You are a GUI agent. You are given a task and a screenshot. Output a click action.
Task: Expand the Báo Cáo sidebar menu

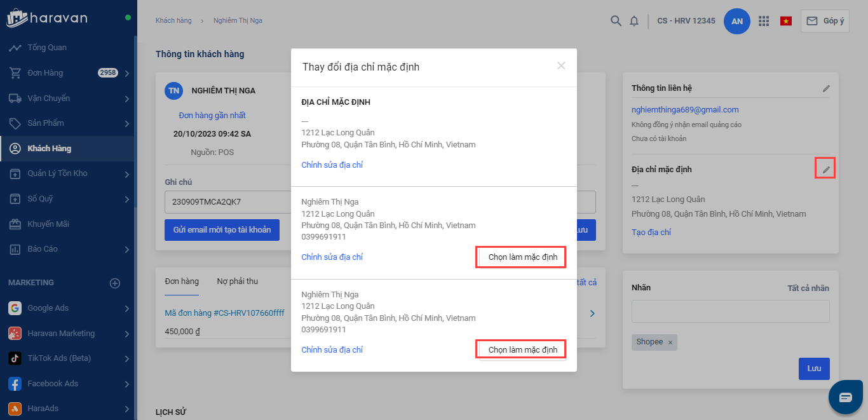pos(127,249)
